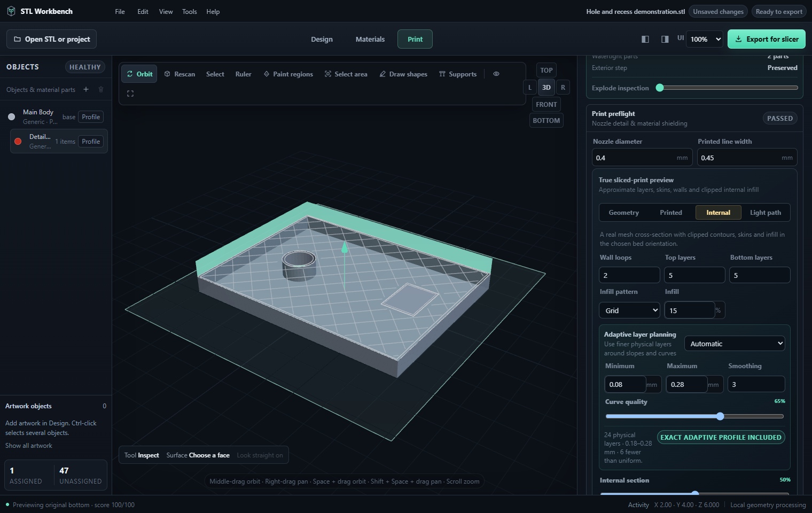Open the Supports tool
Viewport: 812px width, 513px height.
pyautogui.click(x=458, y=74)
